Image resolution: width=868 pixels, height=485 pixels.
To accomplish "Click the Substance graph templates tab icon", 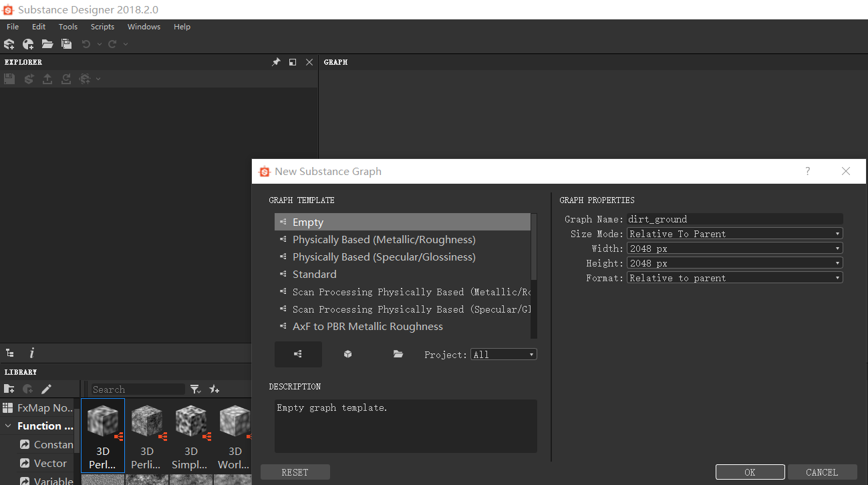I will pos(298,354).
